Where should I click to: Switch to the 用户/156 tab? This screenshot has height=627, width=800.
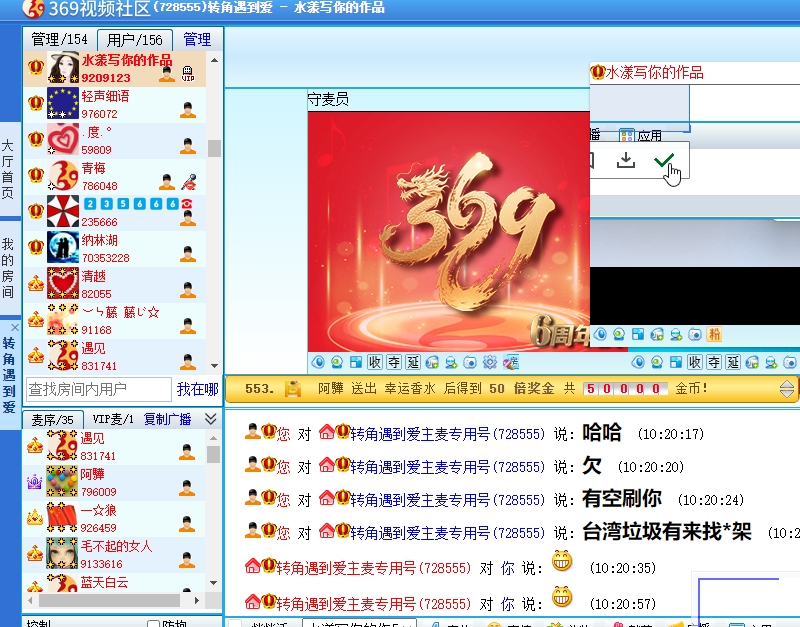click(135, 40)
